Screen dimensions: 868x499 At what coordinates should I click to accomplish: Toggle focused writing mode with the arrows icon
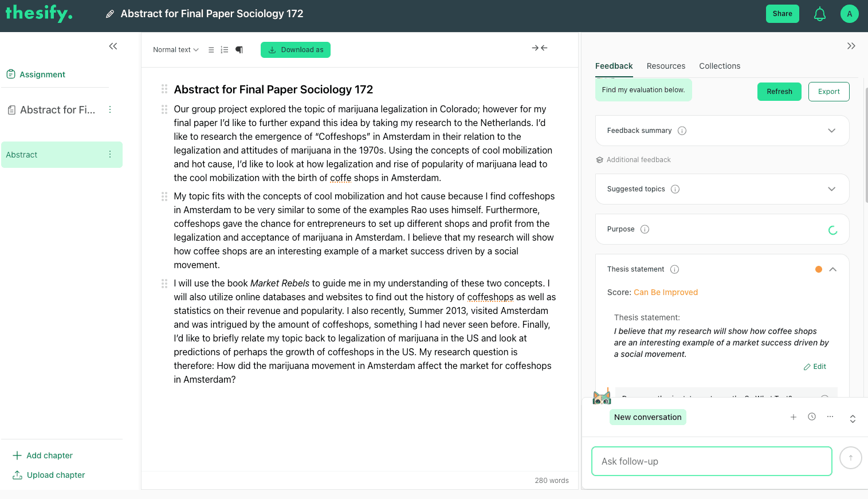pyautogui.click(x=539, y=48)
